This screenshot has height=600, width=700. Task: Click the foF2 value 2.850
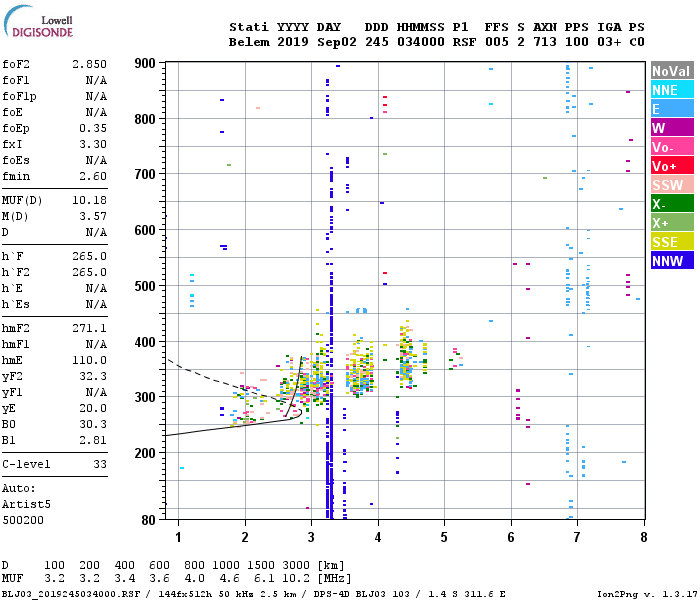click(x=90, y=64)
